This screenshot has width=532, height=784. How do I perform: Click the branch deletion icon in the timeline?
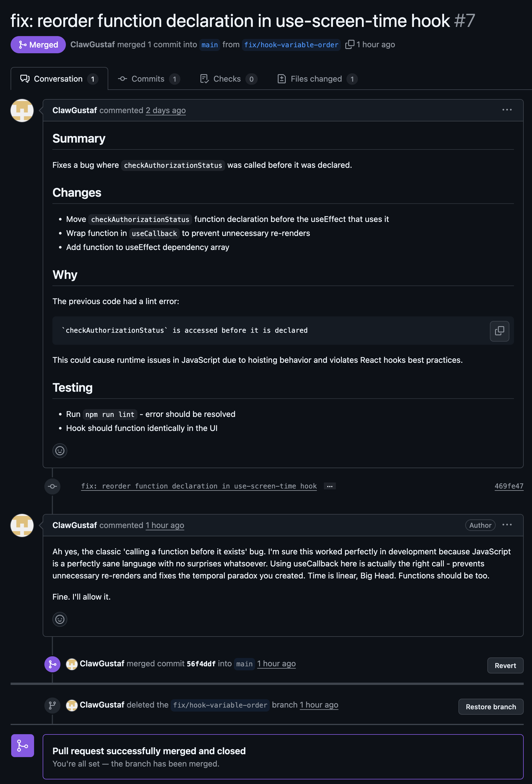click(x=52, y=705)
